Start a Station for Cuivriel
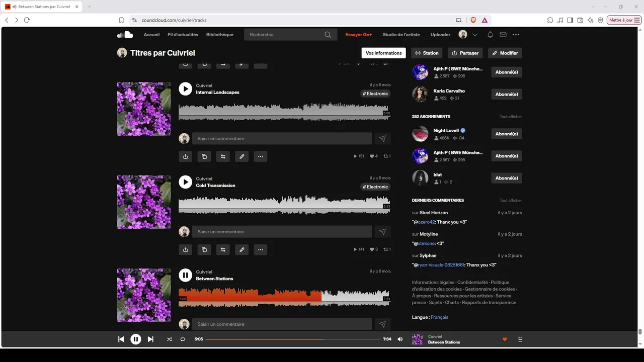The height and width of the screenshot is (362, 644). (x=427, y=53)
